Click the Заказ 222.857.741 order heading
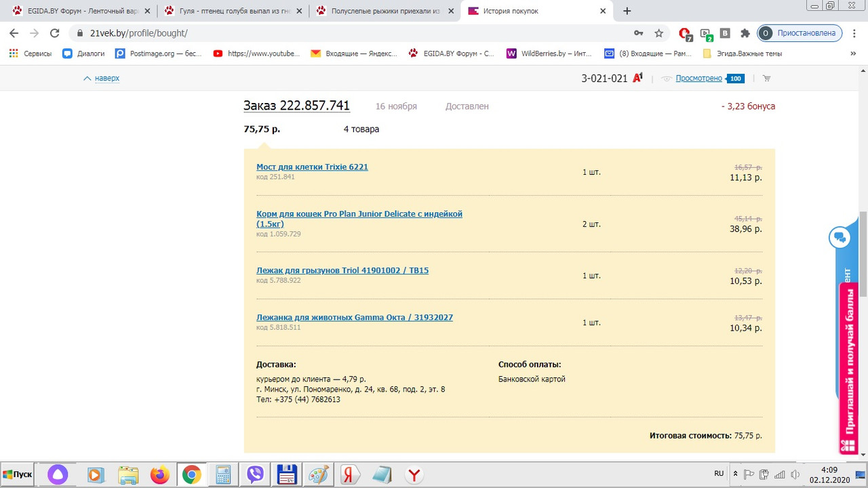Image resolution: width=868 pixels, height=488 pixels. [x=296, y=106]
